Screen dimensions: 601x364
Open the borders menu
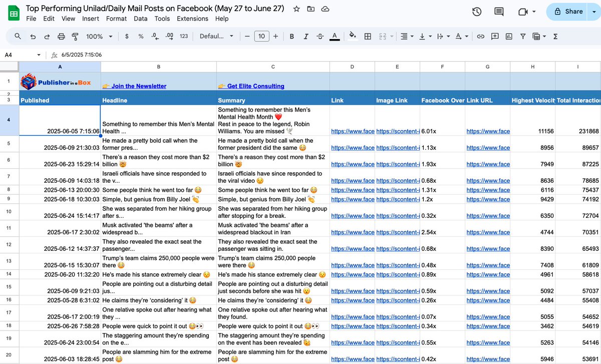click(x=368, y=36)
